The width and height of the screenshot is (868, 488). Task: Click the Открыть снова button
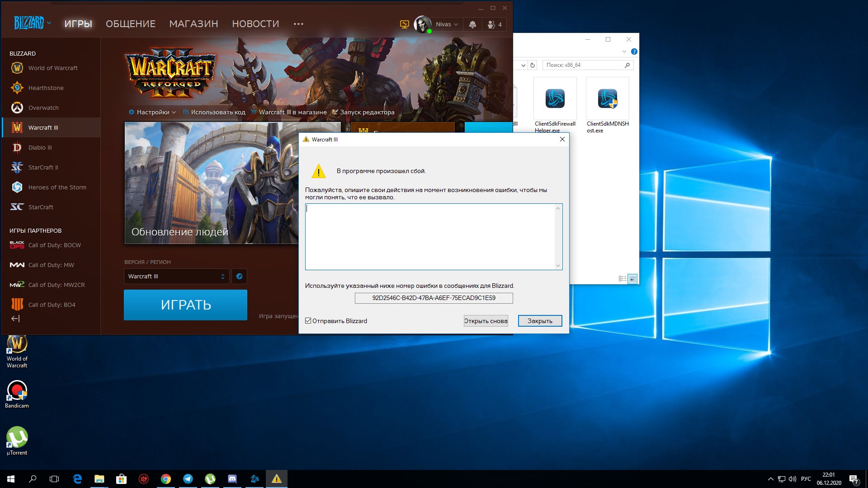(x=486, y=321)
